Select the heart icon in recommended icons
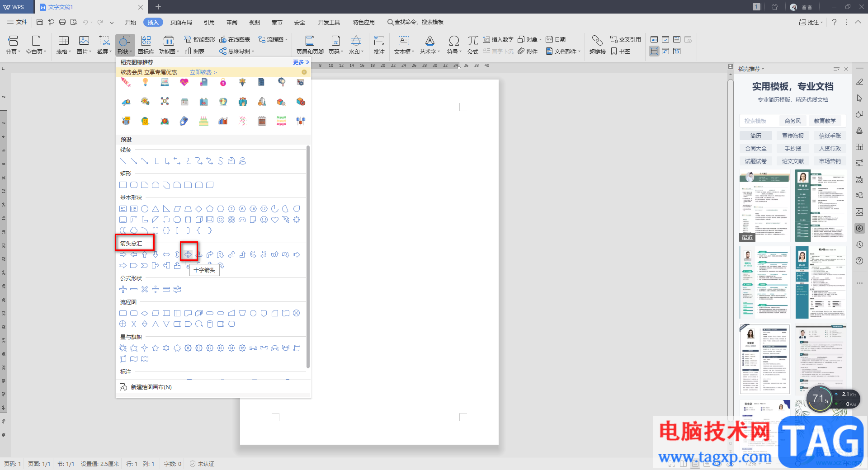The height and width of the screenshot is (470, 868). pyautogui.click(x=184, y=82)
